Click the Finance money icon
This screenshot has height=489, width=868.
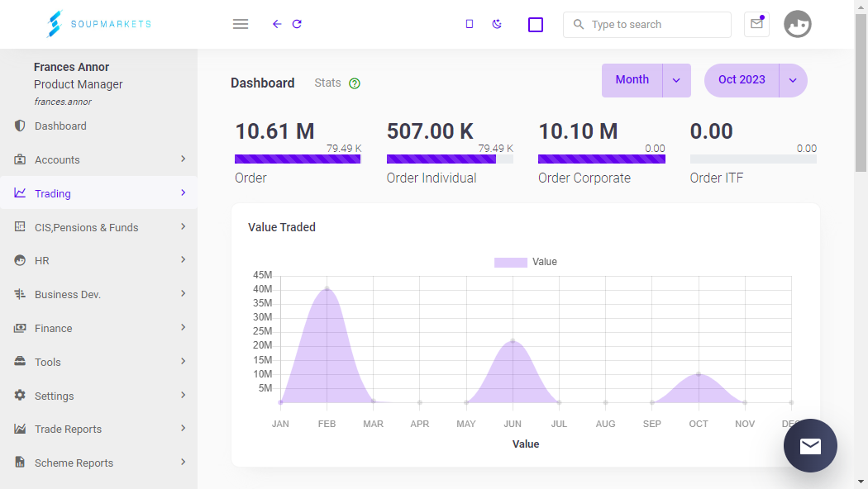point(20,328)
